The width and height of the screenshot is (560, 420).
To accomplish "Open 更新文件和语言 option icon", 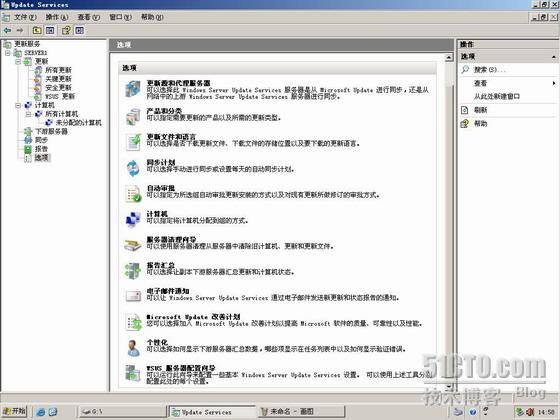I will coord(133,142).
